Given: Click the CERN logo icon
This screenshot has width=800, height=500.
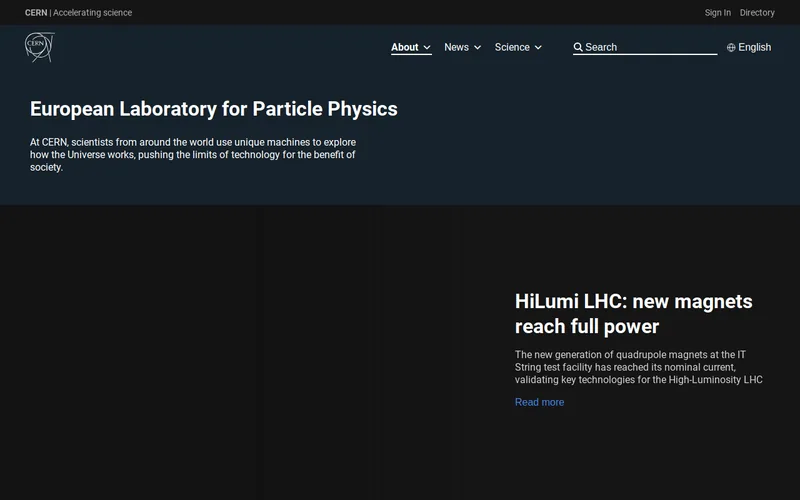Looking at the screenshot, I should [x=40, y=47].
